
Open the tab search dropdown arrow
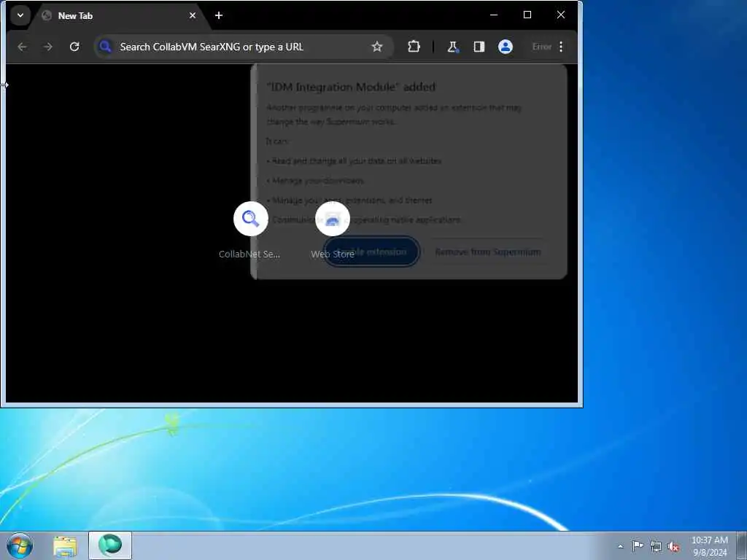(20, 15)
